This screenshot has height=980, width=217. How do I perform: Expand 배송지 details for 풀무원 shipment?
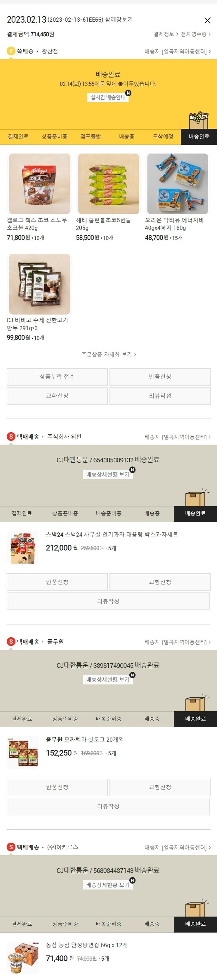(x=178, y=642)
